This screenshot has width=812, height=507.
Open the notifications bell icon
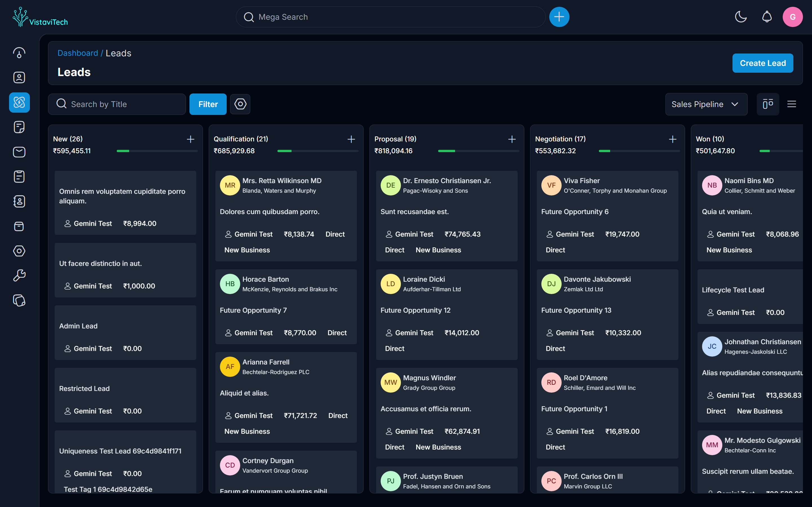click(767, 17)
